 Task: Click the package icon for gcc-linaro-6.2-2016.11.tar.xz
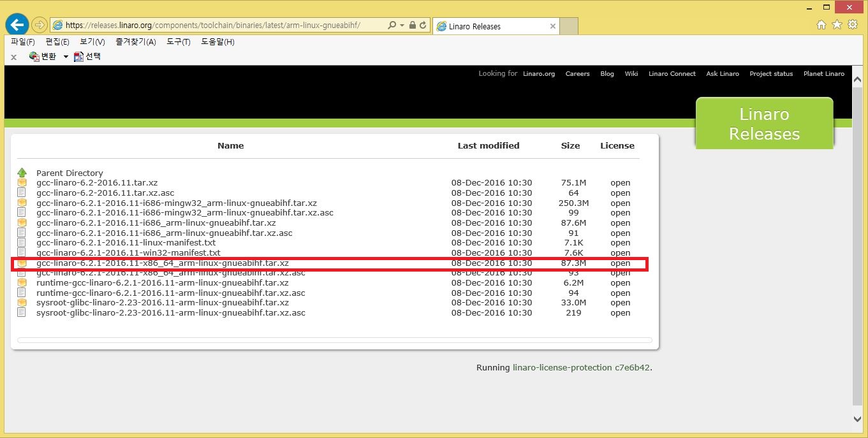(22, 183)
